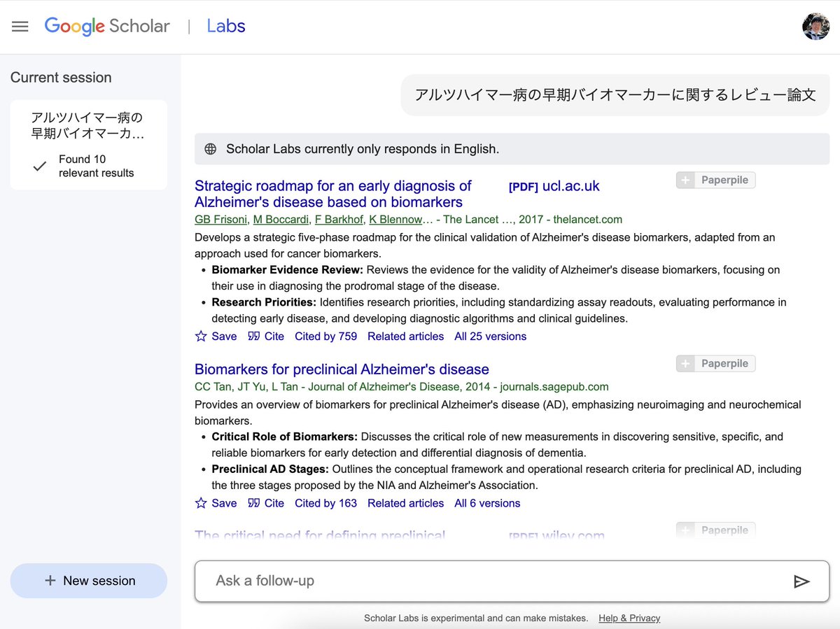The image size is (840, 629).
Task: Click the Google Scholar logo
Action: 106,26
